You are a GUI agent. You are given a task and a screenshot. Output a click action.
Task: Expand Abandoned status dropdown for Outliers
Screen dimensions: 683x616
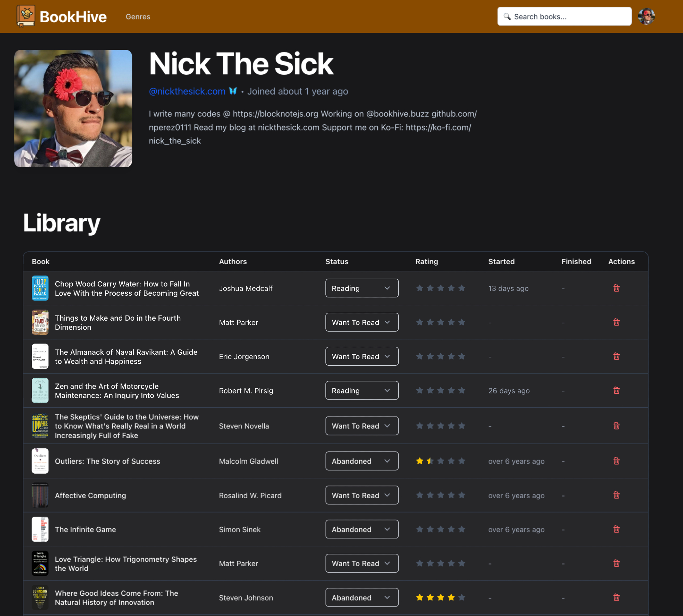[362, 461]
